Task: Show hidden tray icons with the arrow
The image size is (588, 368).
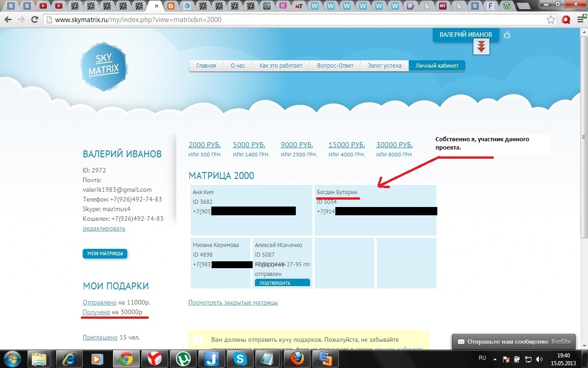Action: [x=495, y=358]
